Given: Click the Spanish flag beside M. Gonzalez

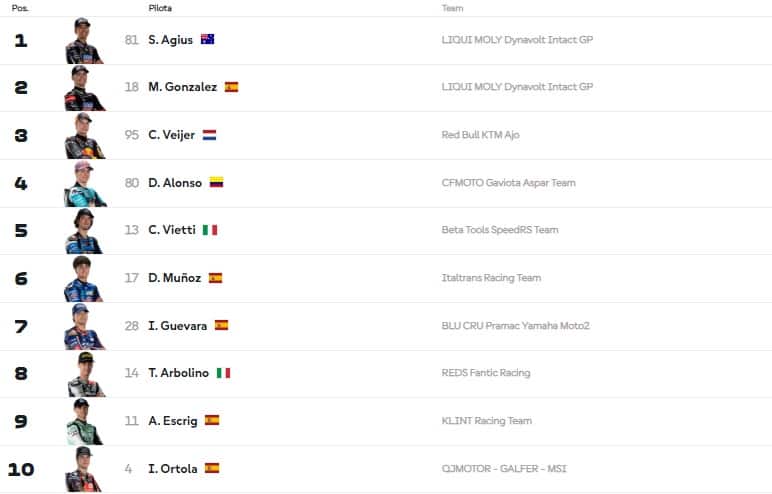Looking at the screenshot, I should click(x=231, y=87).
